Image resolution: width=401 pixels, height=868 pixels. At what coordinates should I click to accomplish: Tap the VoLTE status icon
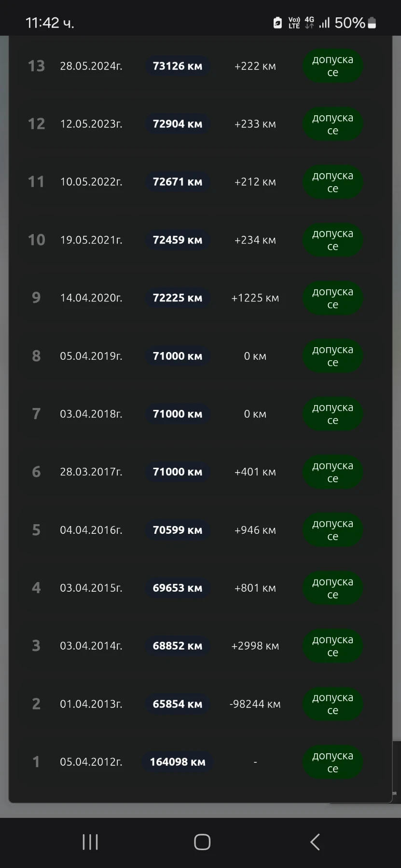click(x=294, y=23)
